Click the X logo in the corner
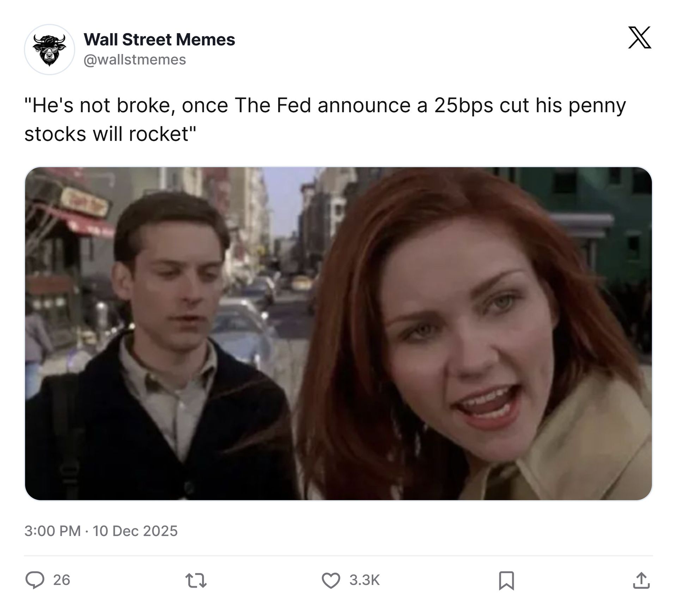The width and height of the screenshot is (677, 616). tap(640, 37)
